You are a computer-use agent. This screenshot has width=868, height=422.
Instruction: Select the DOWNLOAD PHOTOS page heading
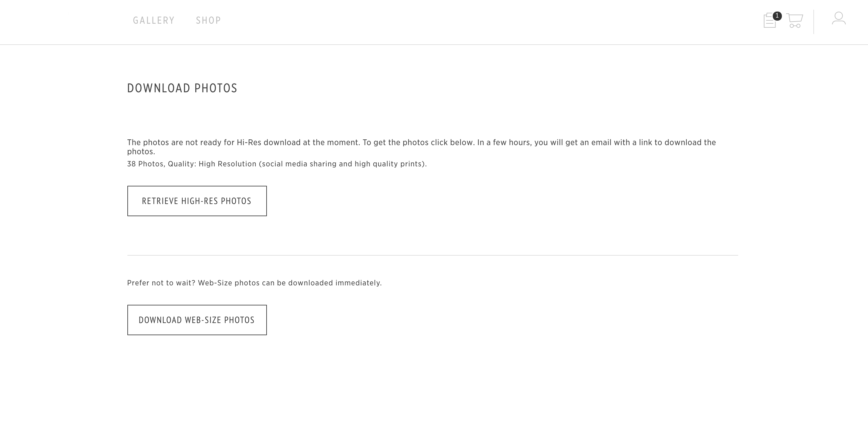(x=182, y=88)
